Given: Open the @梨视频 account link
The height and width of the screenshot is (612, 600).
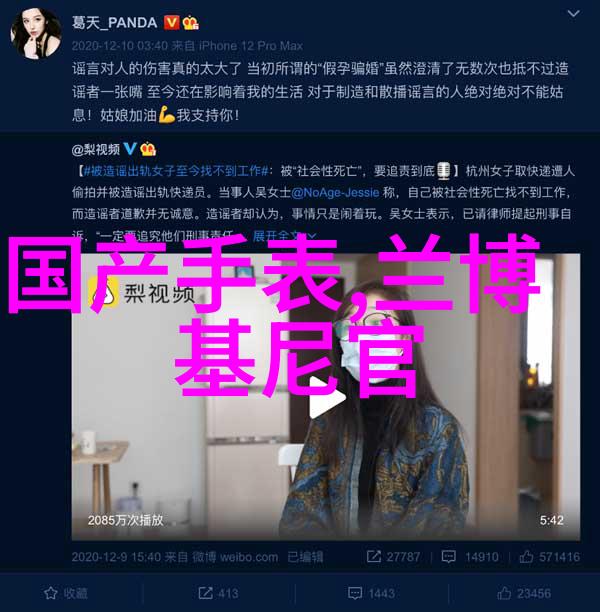Looking at the screenshot, I should (x=96, y=149).
